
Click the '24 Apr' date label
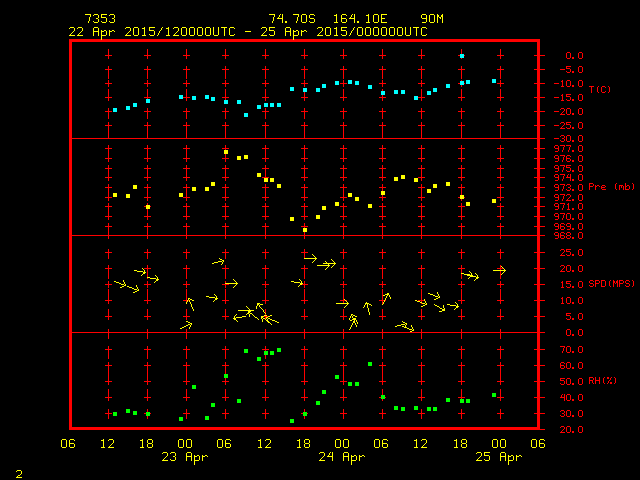(x=342, y=457)
